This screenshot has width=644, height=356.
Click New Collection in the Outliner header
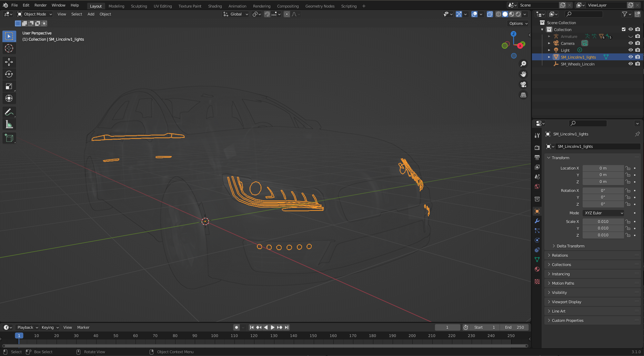pos(637,14)
